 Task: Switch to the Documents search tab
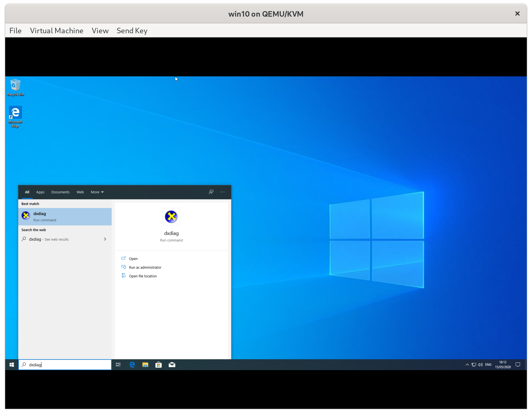[x=60, y=192]
